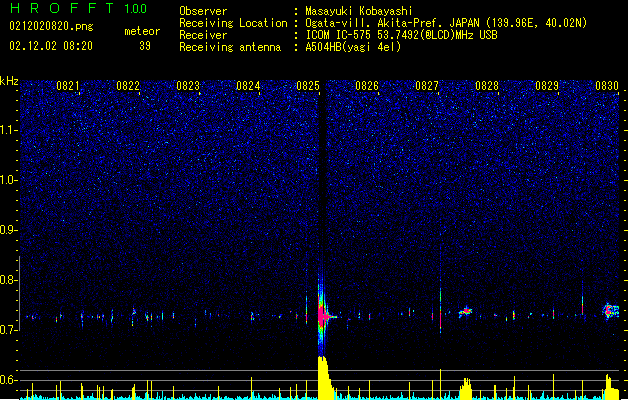Click the 1.1 kHz axis label
The height and width of the screenshot is (400, 629).
tap(9, 130)
